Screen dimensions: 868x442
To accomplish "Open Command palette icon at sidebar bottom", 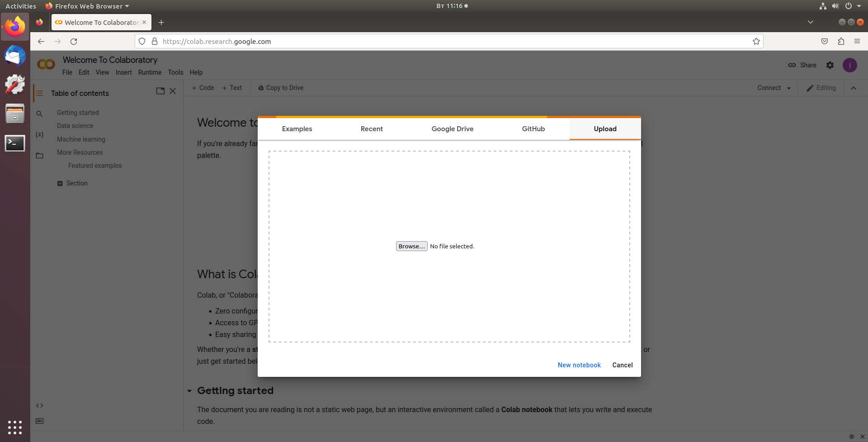I will (x=40, y=421).
